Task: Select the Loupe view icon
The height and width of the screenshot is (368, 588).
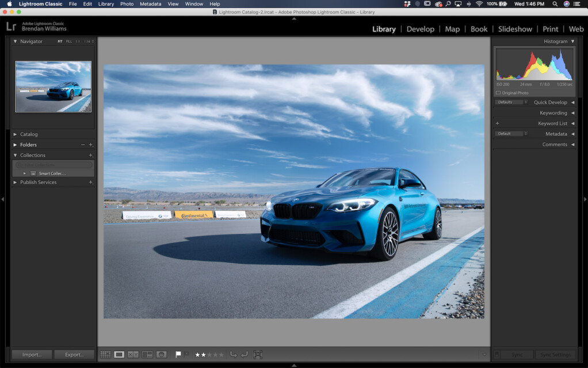Action: point(119,354)
